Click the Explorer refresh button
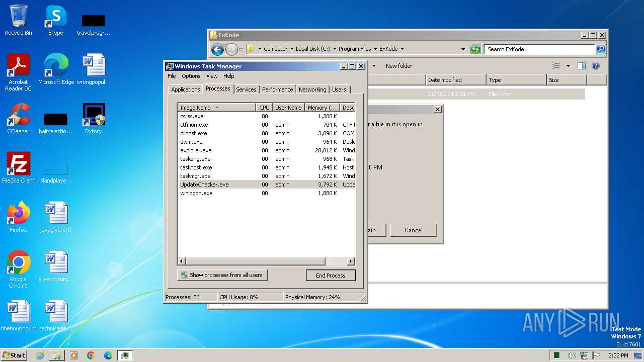 475,49
